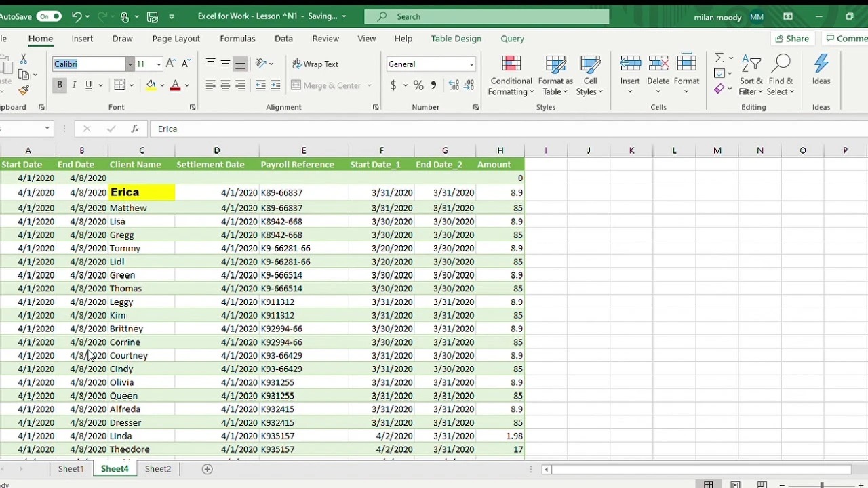
Task: Click the Share button
Action: 792,39
